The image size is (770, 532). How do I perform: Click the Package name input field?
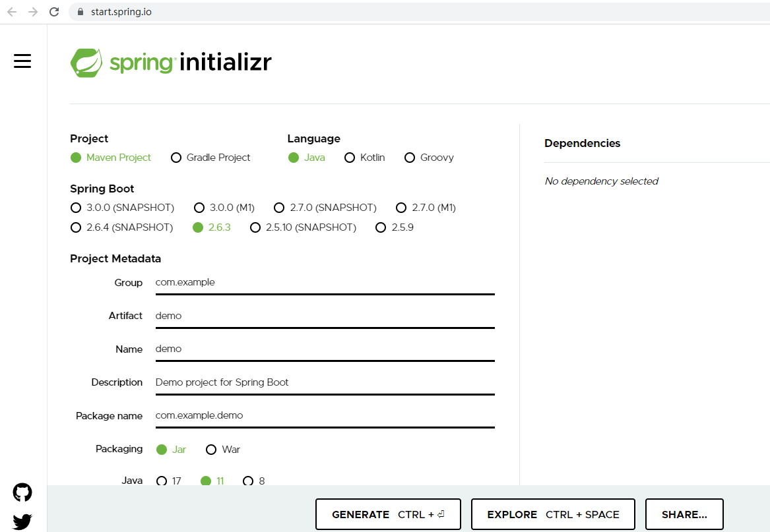pyautogui.click(x=325, y=416)
